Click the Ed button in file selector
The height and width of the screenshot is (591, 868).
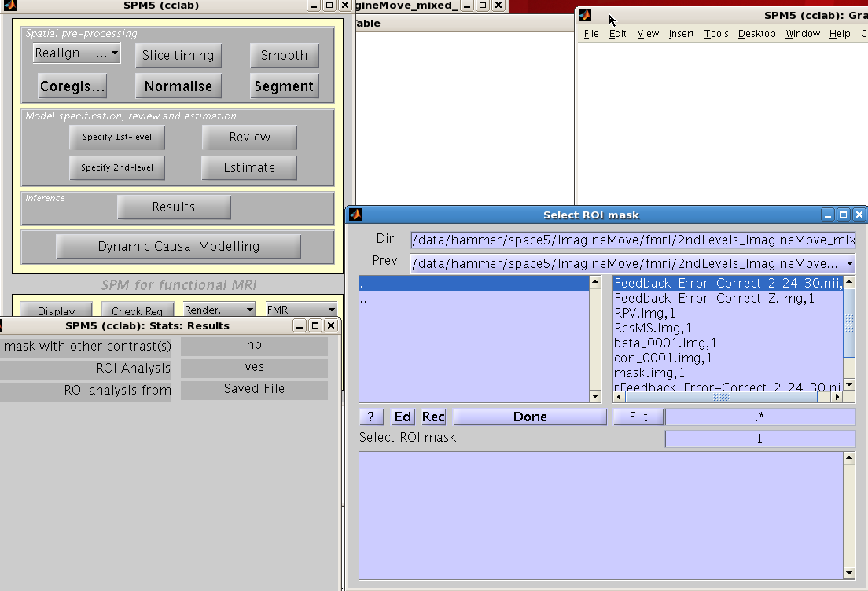point(403,417)
